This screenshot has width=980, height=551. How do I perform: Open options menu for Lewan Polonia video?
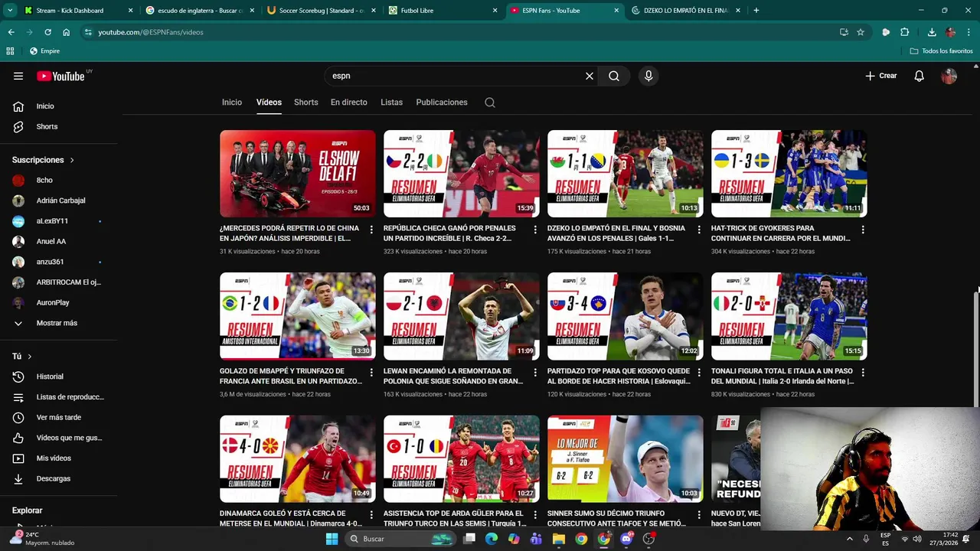coord(535,373)
